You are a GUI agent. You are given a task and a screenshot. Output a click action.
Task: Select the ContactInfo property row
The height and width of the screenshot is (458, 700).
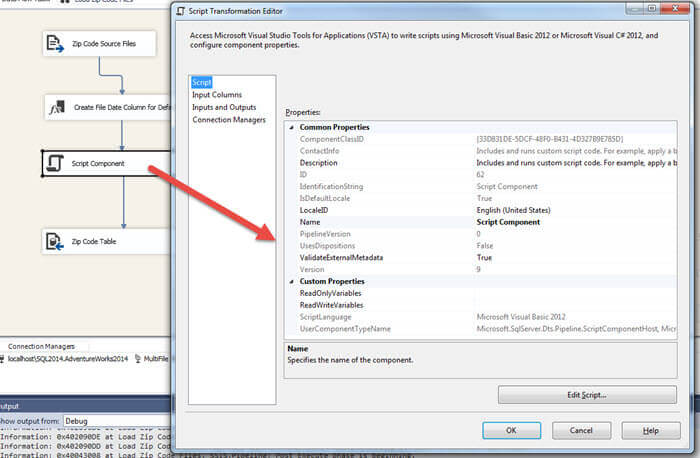tap(481, 151)
